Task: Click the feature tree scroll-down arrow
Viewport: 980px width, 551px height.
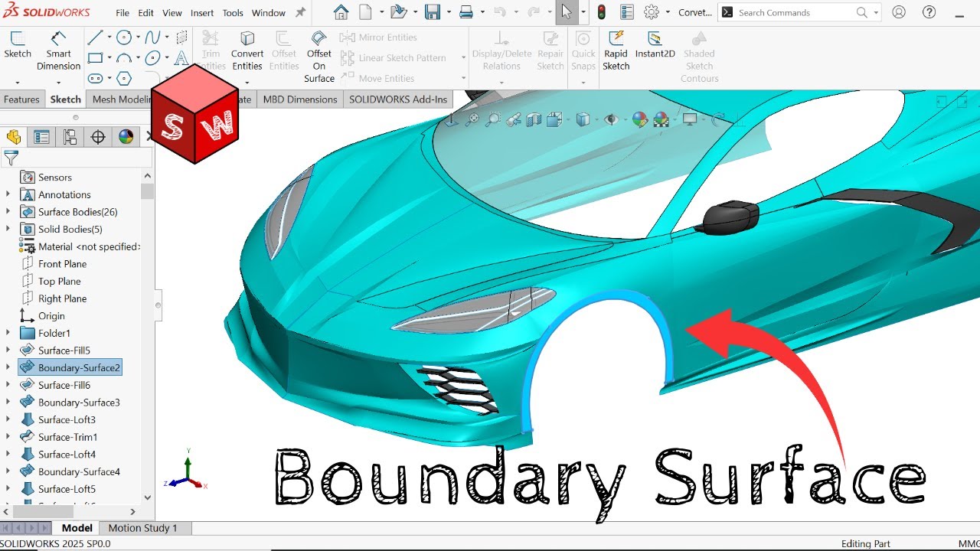Action: click(x=148, y=497)
